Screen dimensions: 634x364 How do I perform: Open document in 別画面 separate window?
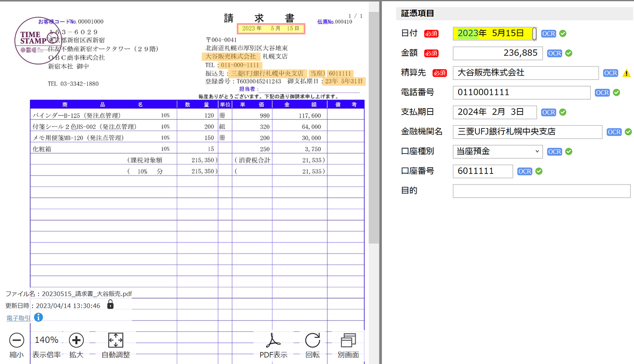(x=348, y=340)
